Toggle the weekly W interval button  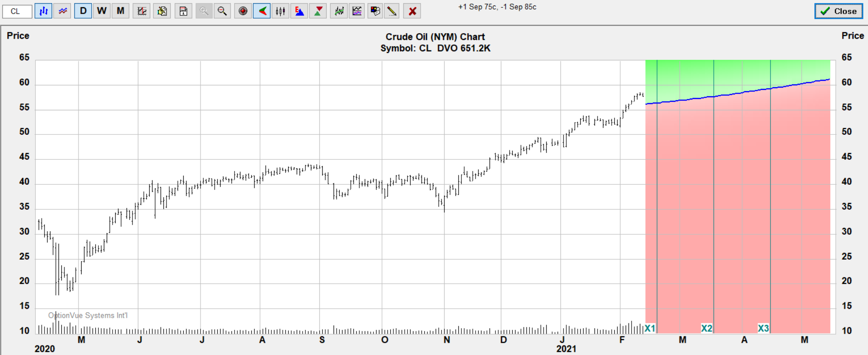click(102, 11)
